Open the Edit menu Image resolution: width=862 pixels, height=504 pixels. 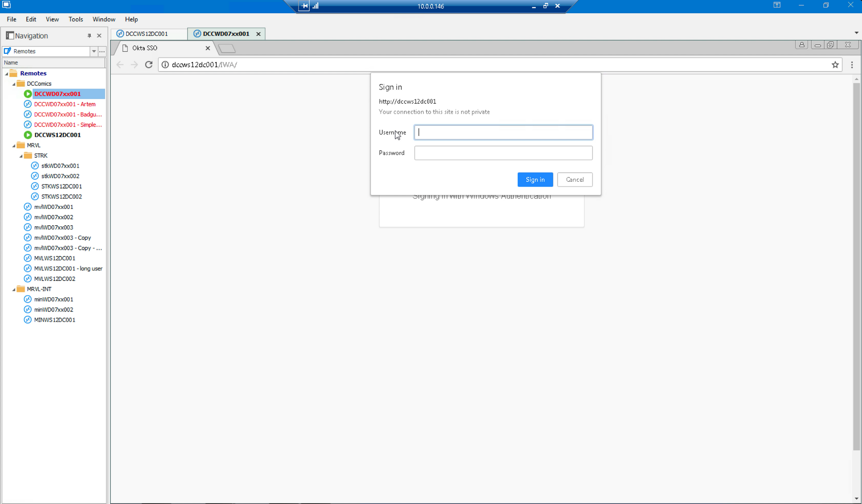tap(31, 19)
